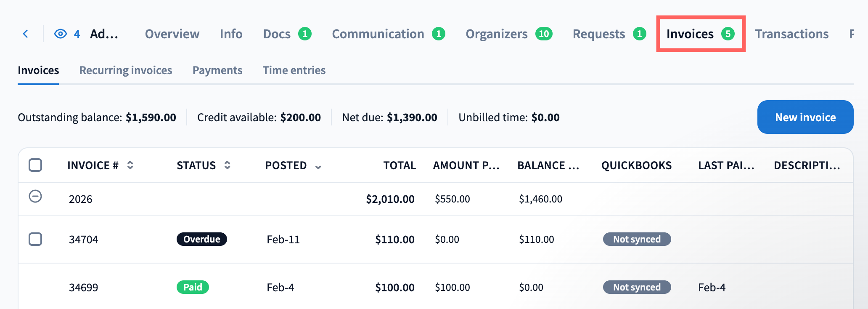This screenshot has height=309, width=868.
Task: Click the New invoice button
Action: coord(805,117)
